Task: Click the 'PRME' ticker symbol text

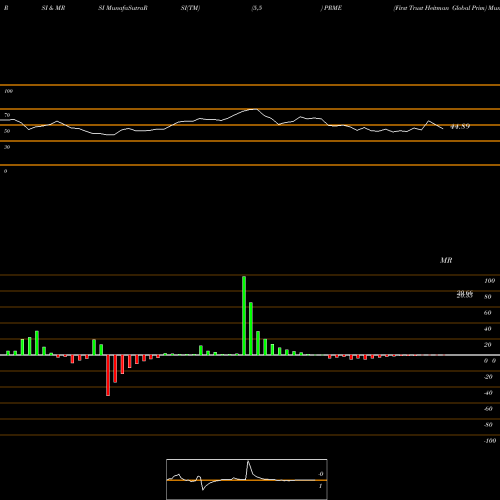Action: pos(333,8)
